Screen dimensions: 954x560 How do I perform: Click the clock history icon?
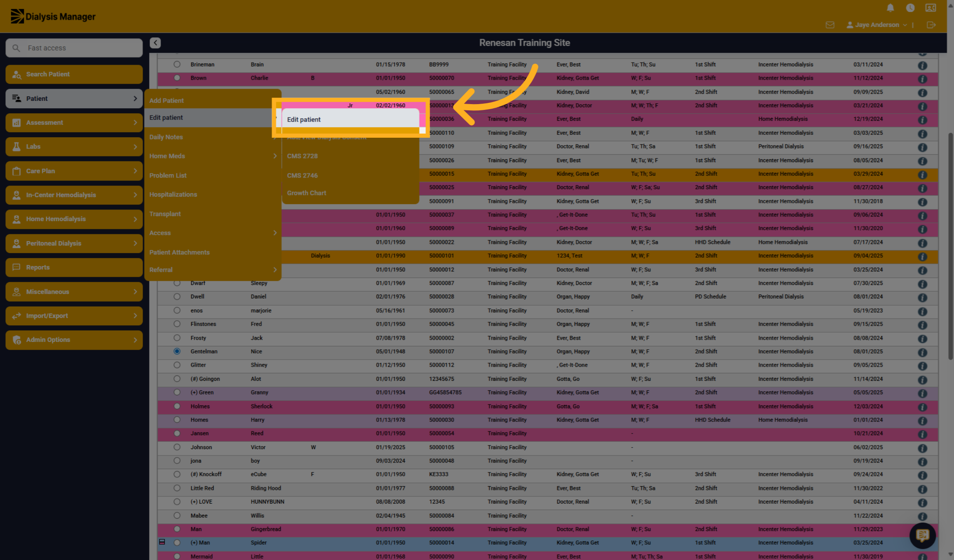pyautogui.click(x=910, y=8)
